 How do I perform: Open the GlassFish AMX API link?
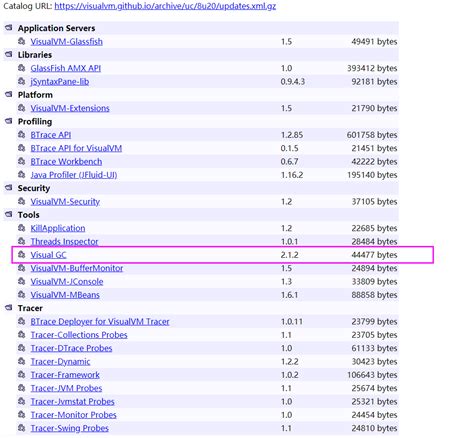coord(66,68)
